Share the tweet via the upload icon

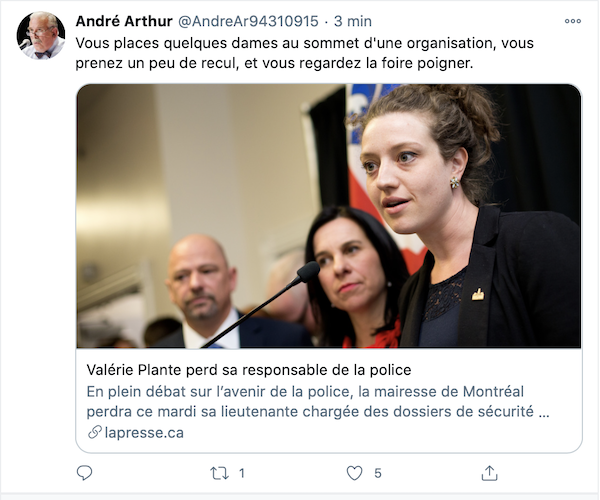coord(489,473)
